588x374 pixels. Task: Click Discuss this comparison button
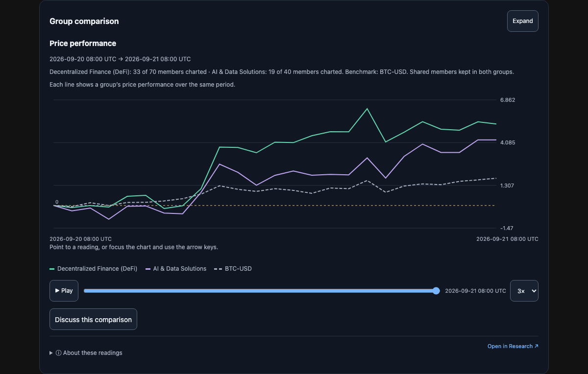click(x=93, y=319)
